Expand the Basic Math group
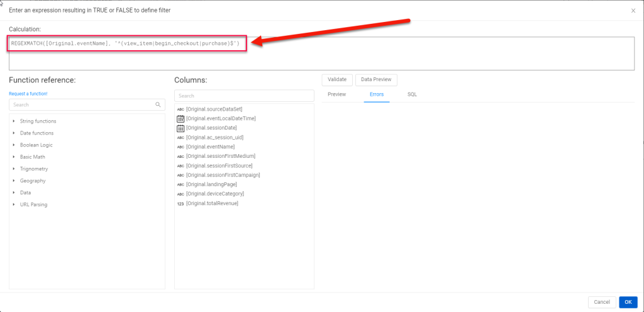 (14, 157)
